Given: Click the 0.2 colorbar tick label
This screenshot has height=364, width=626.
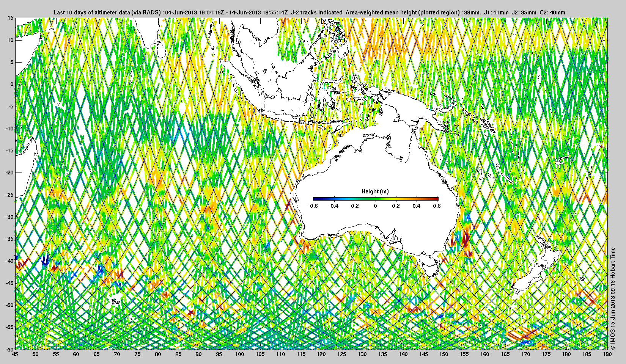Looking at the screenshot, I should 396,206.
